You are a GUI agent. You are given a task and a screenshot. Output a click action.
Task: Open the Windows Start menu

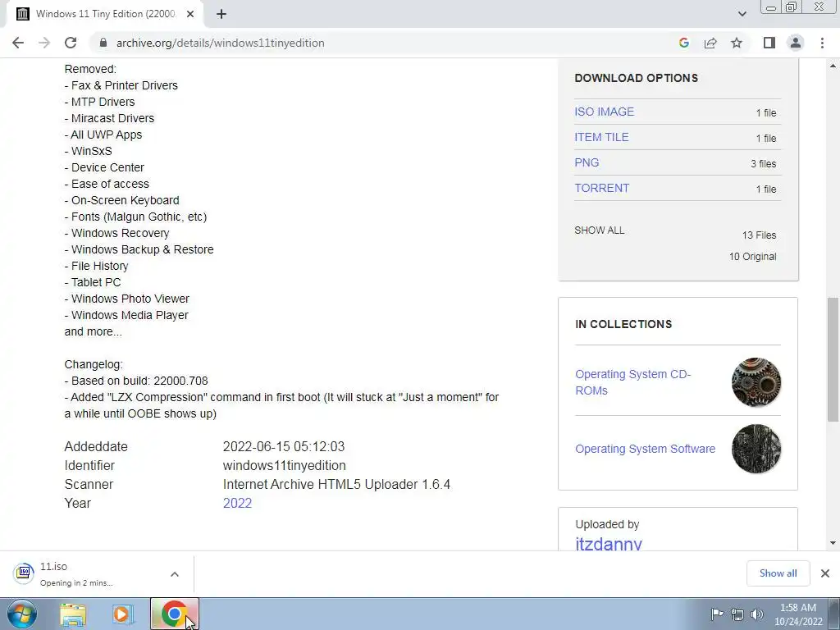[x=22, y=614]
